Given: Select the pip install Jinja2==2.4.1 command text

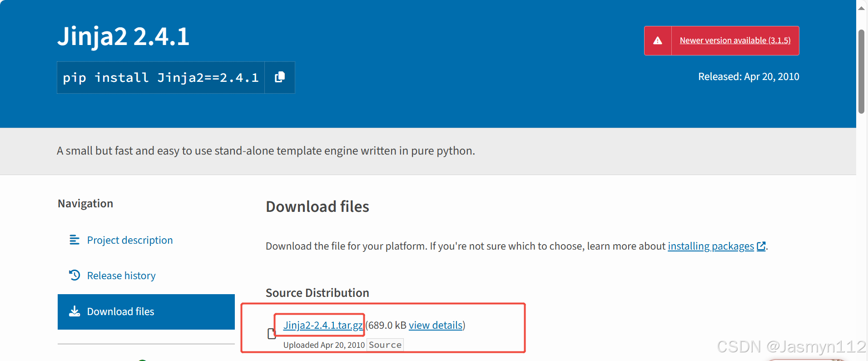Looking at the screenshot, I should point(161,78).
